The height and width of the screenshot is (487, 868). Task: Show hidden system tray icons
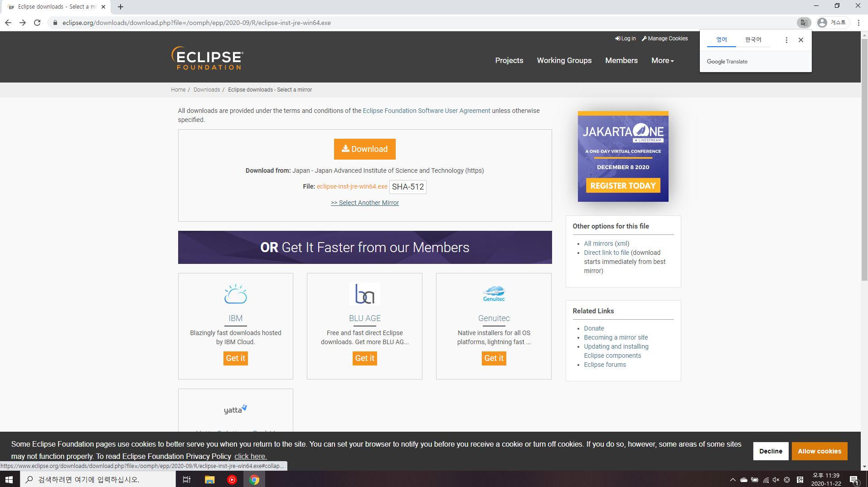pyautogui.click(x=733, y=480)
